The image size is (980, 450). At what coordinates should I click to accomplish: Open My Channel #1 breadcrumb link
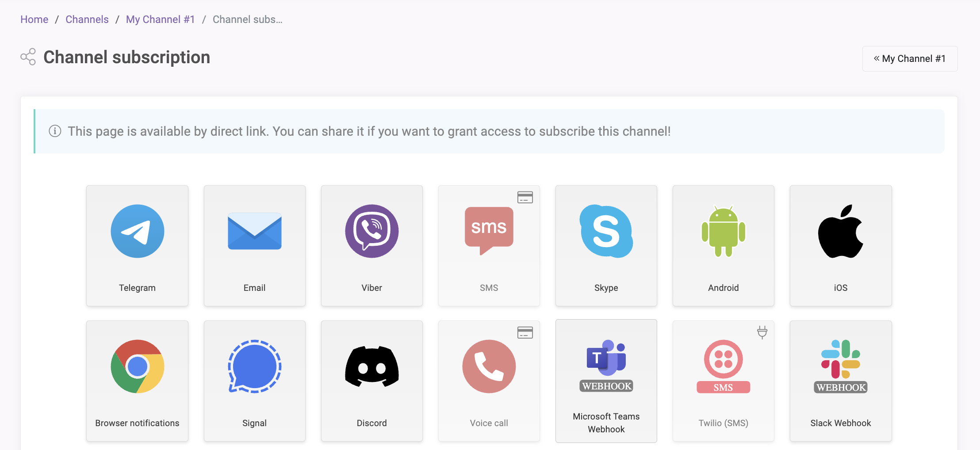[x=161, y=19]
